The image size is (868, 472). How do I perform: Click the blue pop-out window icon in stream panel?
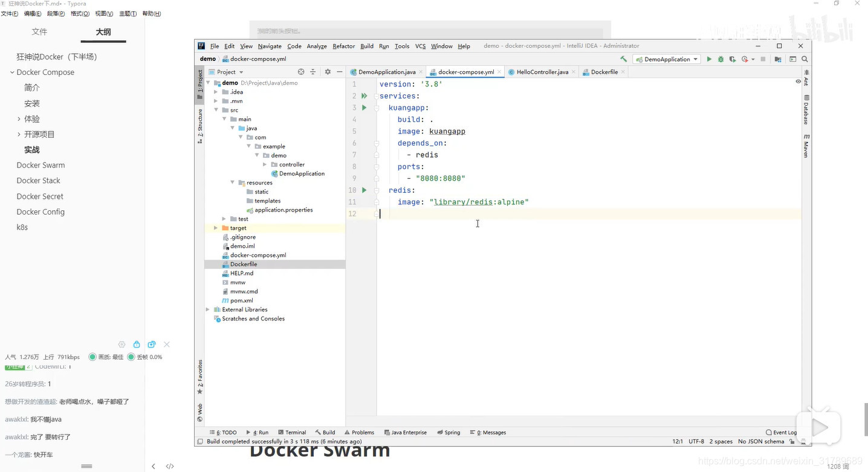tap(152, 344)
